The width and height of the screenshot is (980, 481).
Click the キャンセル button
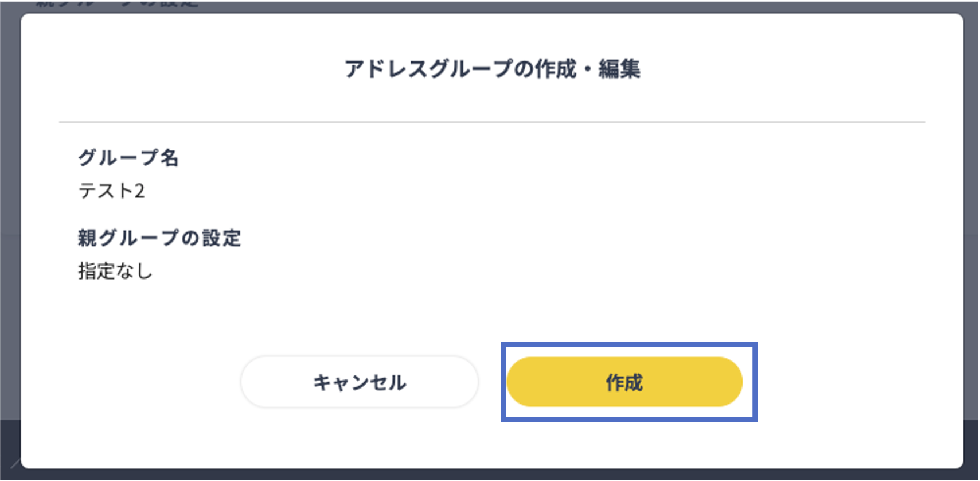click(x=360, y=382)
